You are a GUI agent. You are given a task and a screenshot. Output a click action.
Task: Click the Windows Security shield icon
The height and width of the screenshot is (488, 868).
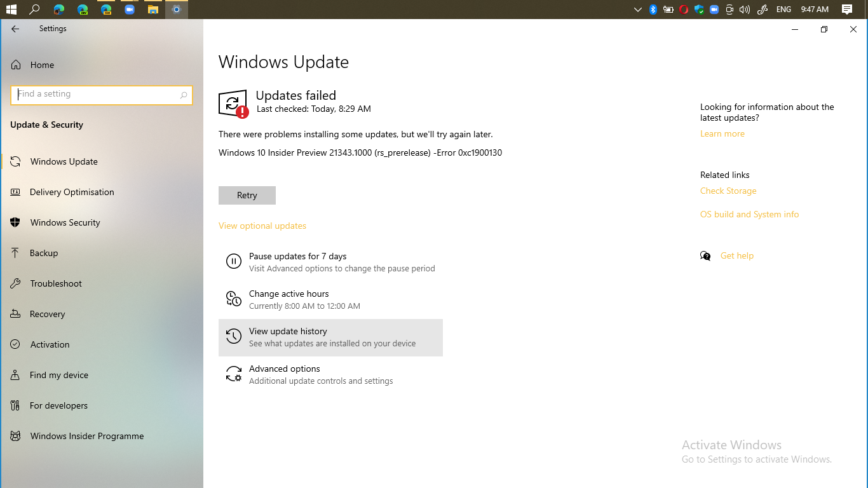click(16, 222)
